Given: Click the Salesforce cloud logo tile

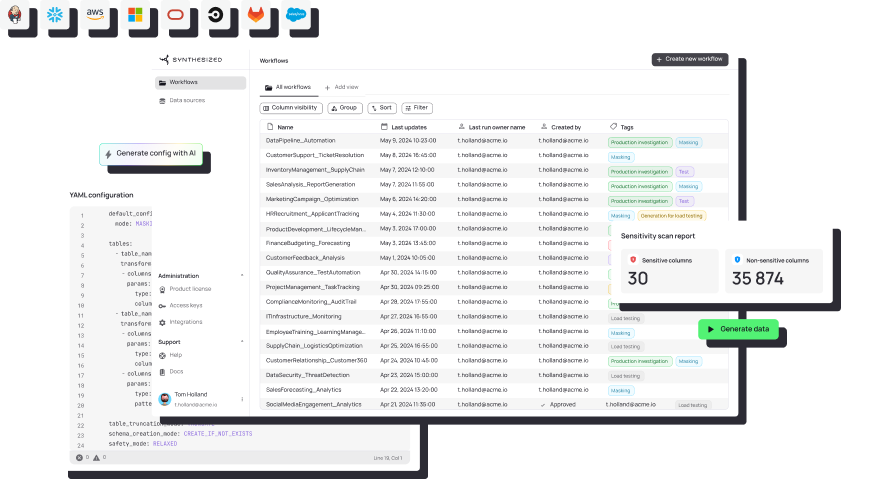Looking at the screenshot, I should 296,15.
